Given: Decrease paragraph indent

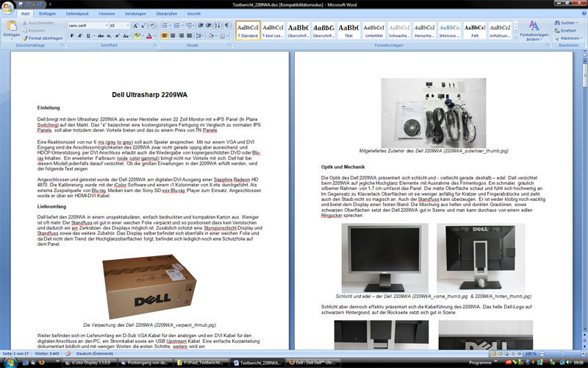Looking at the screenshot, I should (201, 26).
